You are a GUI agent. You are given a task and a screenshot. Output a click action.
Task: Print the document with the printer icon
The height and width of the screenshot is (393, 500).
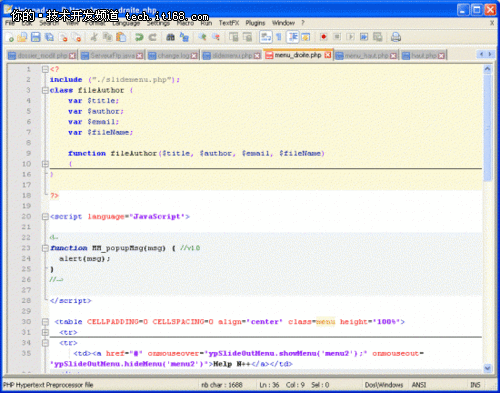[396, 37]
